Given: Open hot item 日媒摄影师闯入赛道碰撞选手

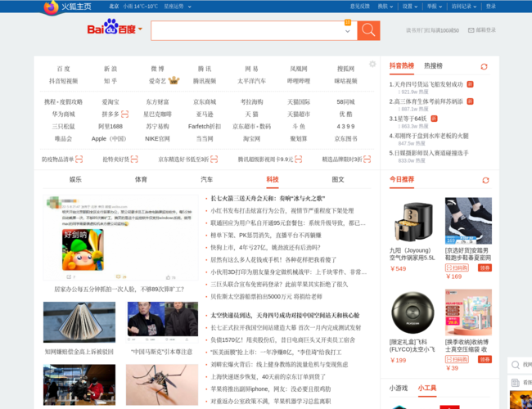Looking at the screenshot, I should pos(429,153).
